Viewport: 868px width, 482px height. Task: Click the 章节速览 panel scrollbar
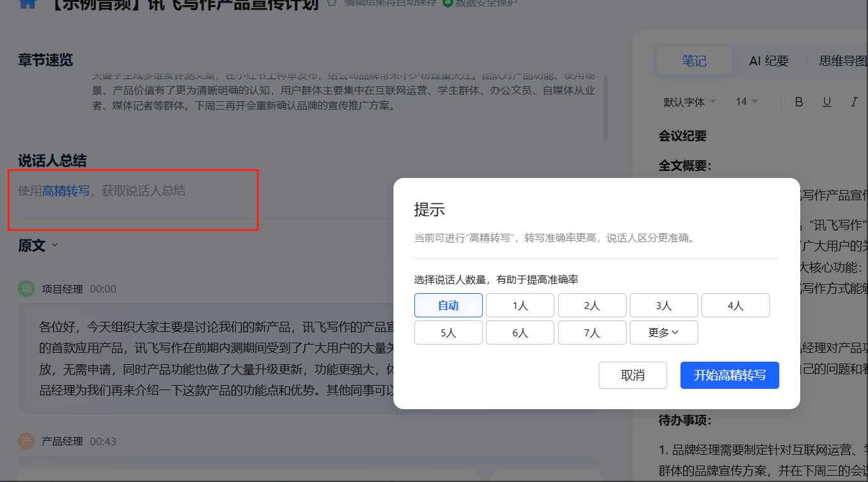pos(606,108)
